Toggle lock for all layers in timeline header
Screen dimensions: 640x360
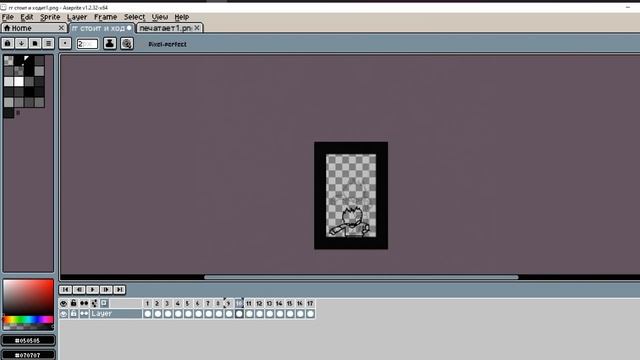pos(73,303)
